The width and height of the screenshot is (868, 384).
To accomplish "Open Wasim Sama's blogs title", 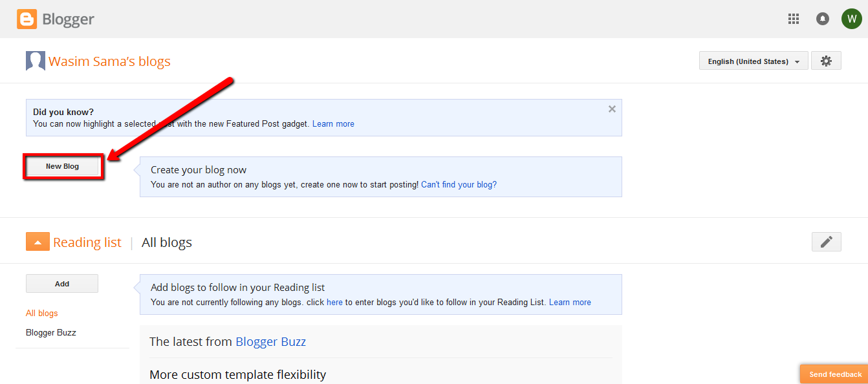I will pyautogui.click(x=109, y=61).
